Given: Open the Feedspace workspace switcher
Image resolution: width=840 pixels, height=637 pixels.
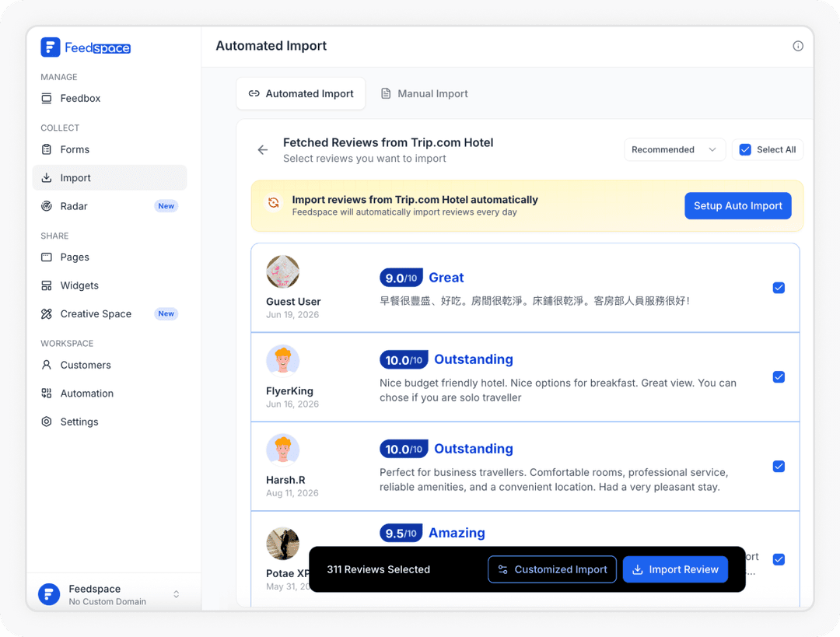Looking at the screenshot, I should pyautogui.click(x=110, y=594).
